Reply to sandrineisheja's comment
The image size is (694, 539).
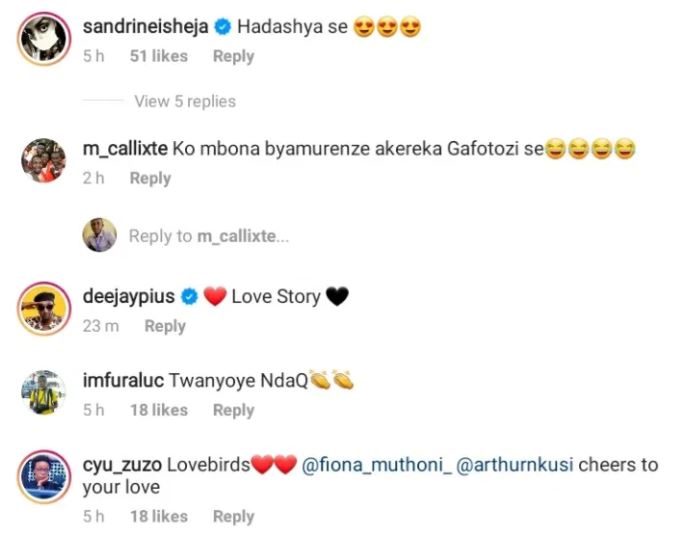[x=233, y=56]
